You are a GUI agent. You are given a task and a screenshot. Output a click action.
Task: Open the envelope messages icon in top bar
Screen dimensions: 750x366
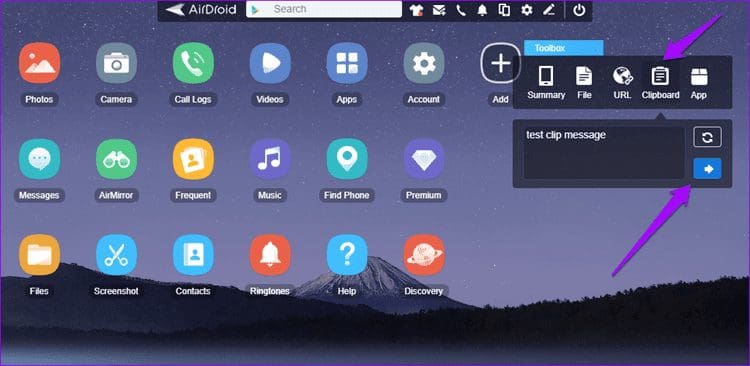click(x=439, y=10)
